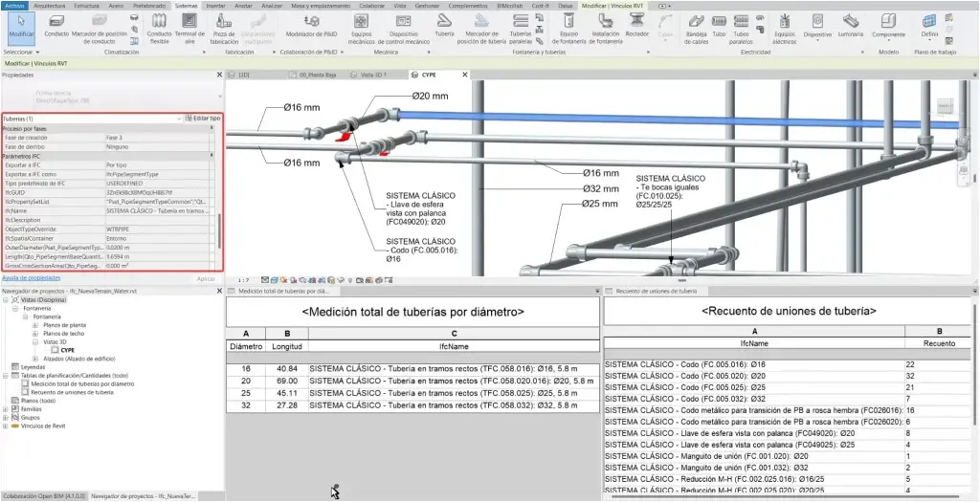Place an Instalación de fontanería
This screenshot has height=502, width=980.
(x=606, y=29)
